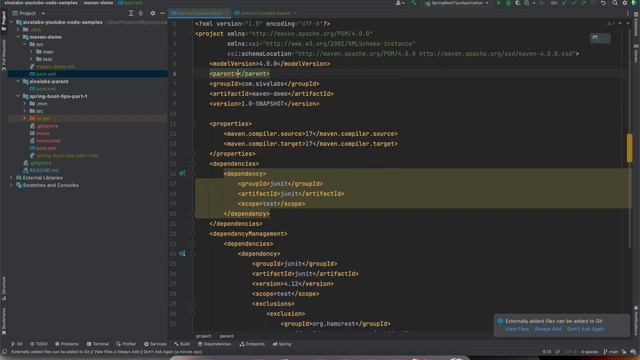Open the Problems tool window
640x360 pixels.
[67, 344]
